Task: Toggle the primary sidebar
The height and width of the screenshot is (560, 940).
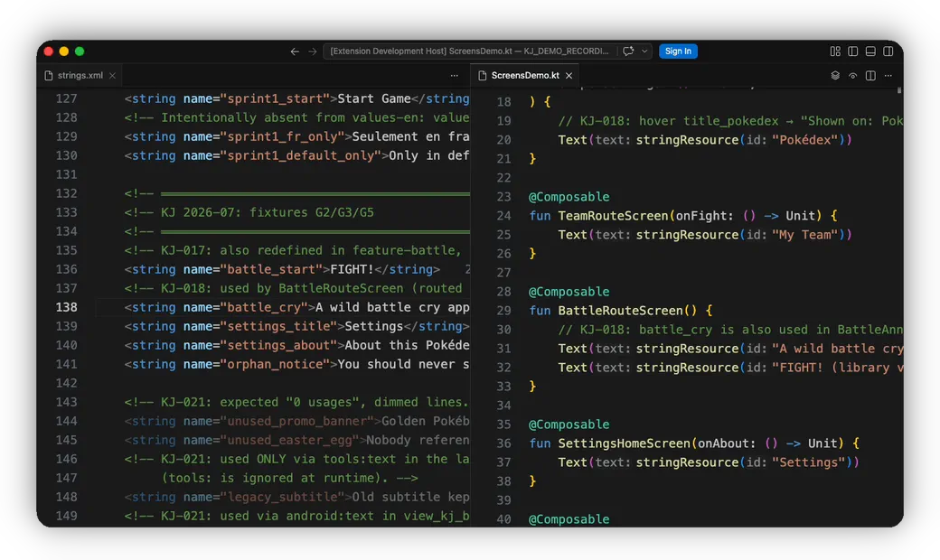Action: (853, 51)
